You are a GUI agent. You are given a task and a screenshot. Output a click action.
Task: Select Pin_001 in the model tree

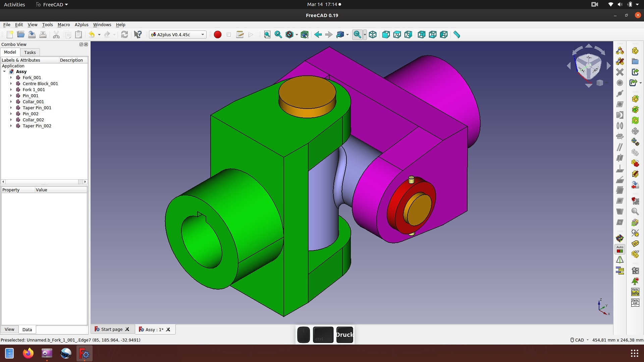tap(31, 96)
